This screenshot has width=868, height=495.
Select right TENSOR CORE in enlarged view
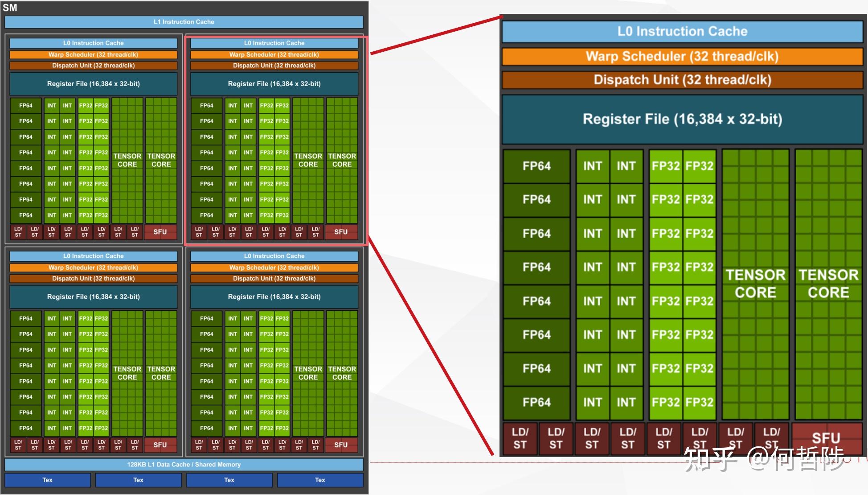(x=828, y=284)
